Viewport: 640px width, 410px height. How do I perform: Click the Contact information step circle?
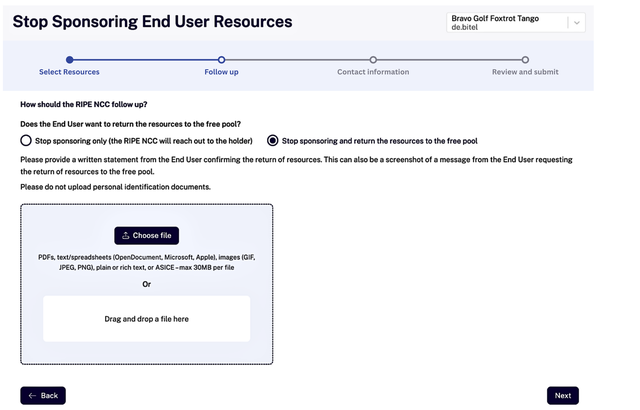(x=373, y=60)
